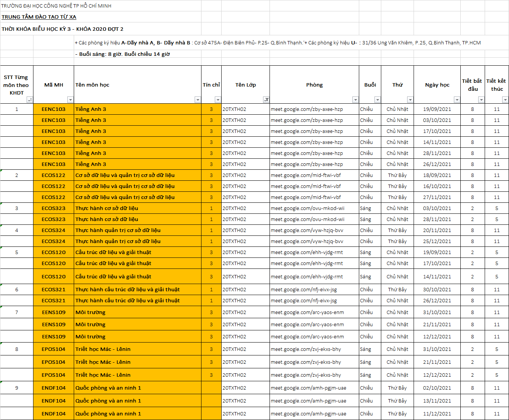This screenshot has height=420, width=509.
Task: Select meet.google.com/ehh-vjdg-rmt cell dated 14/11/2021
Action: (x=314, y=277)
